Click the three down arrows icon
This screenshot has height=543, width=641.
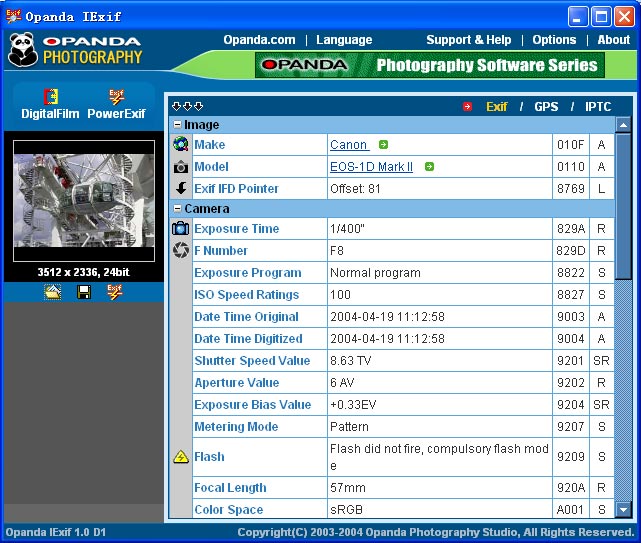pyautogui.click(x=187, y=107)
